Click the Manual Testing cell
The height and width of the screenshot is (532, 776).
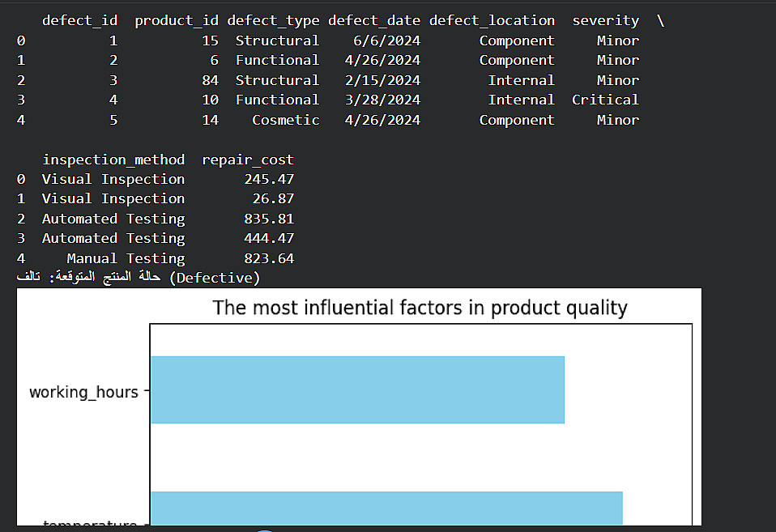[126, 258]
